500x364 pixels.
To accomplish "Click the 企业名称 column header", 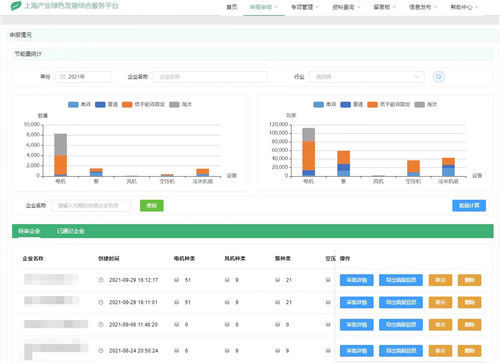I will click(33, 258).
